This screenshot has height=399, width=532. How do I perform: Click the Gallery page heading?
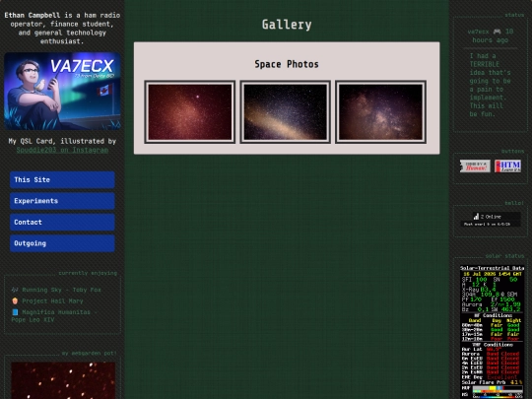point(287,25)
